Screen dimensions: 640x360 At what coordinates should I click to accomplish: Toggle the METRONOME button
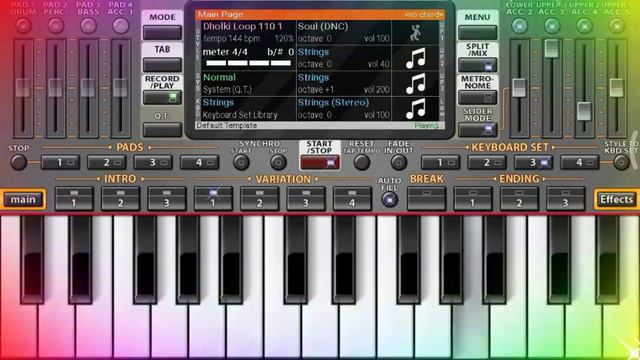[477, 97]
